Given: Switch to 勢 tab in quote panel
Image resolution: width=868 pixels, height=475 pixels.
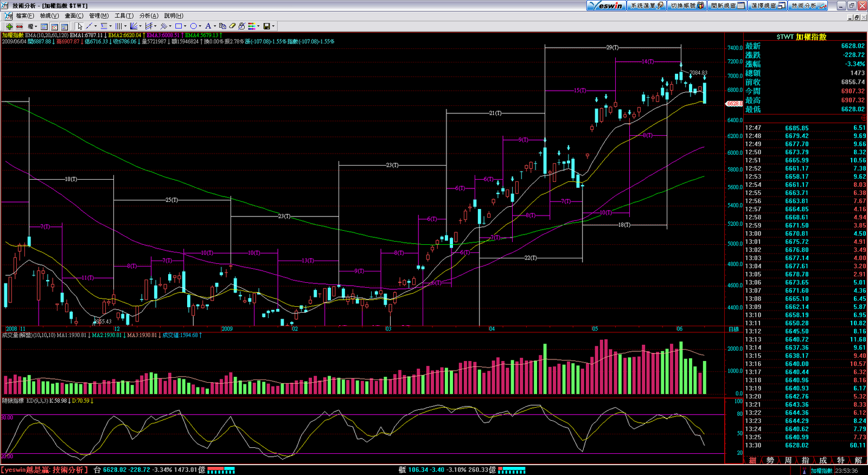Looking at the screenshot, I should point(770,460).
